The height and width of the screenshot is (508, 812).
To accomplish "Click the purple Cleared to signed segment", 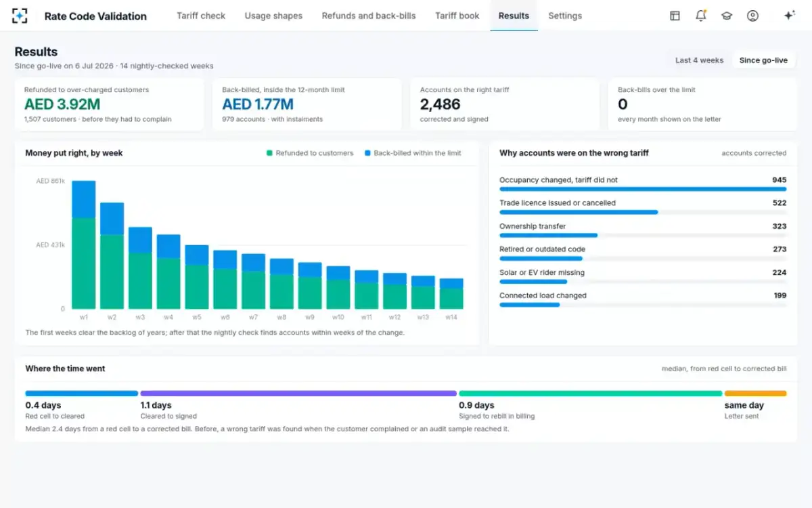I will 298,393.
